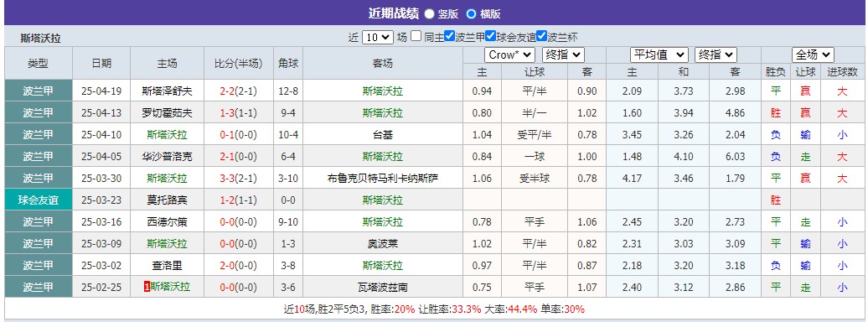Screen dimensions: 868x322
Task: Click the 胜负 column header
Action: pyautogui.click(x=776, y=72)
